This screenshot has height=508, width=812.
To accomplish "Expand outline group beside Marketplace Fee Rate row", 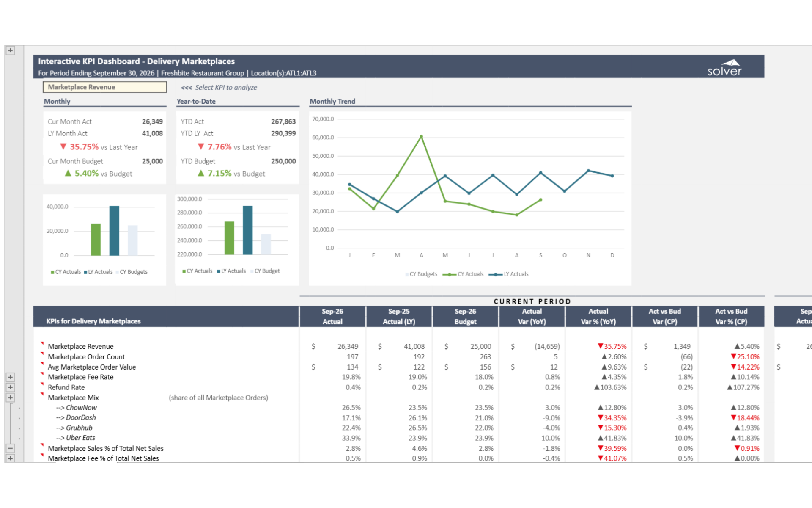I will pos(11,377).
